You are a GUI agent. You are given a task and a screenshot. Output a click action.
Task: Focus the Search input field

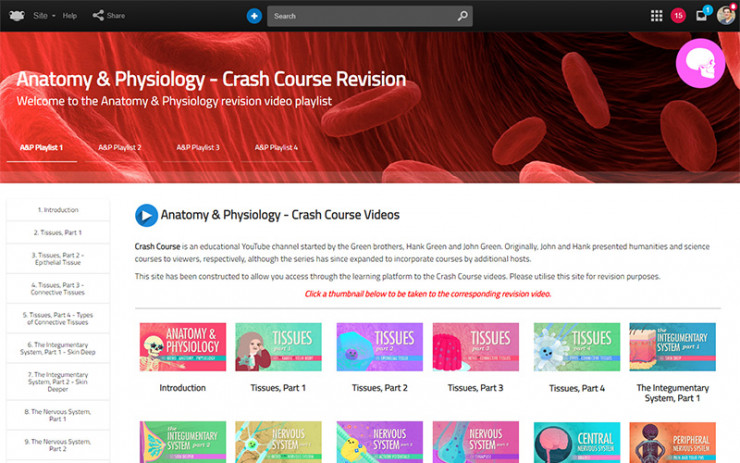tap(360, 16)
